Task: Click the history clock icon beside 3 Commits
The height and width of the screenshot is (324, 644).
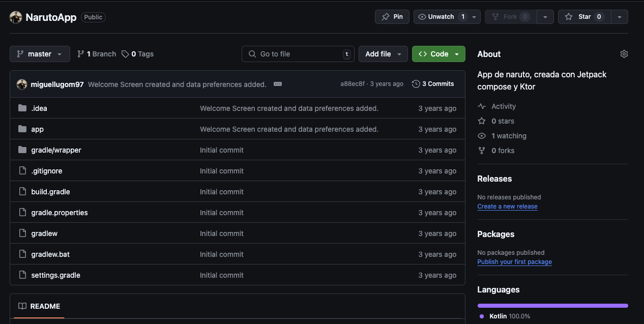Action: pyautogui.click(x=416, y=84)
